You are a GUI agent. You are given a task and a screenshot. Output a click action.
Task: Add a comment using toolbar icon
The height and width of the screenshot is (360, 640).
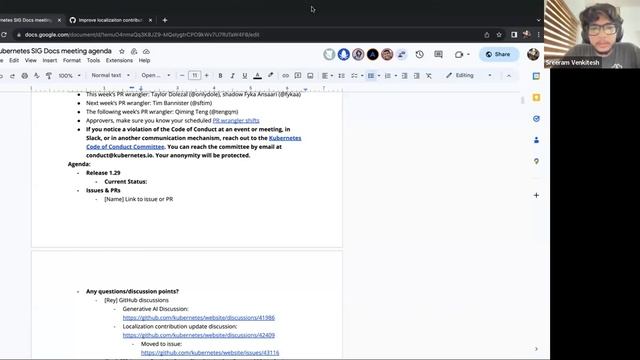[298, 76]
